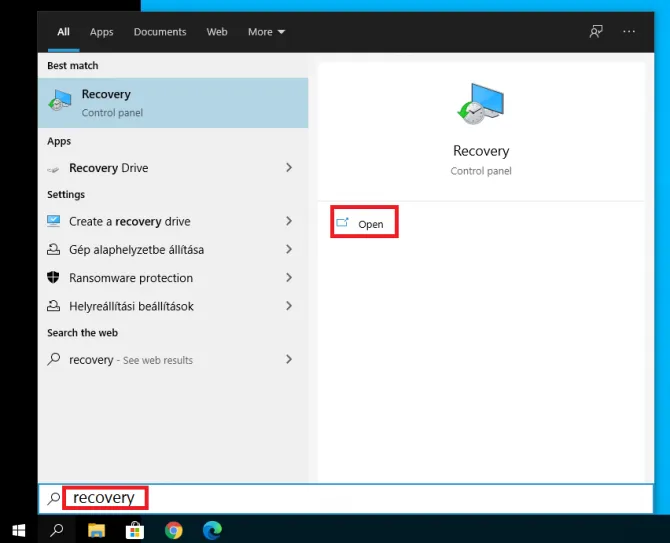670x543 pixels.
Task: Open the More filter dropdown
Action: (x=266, y=32)
